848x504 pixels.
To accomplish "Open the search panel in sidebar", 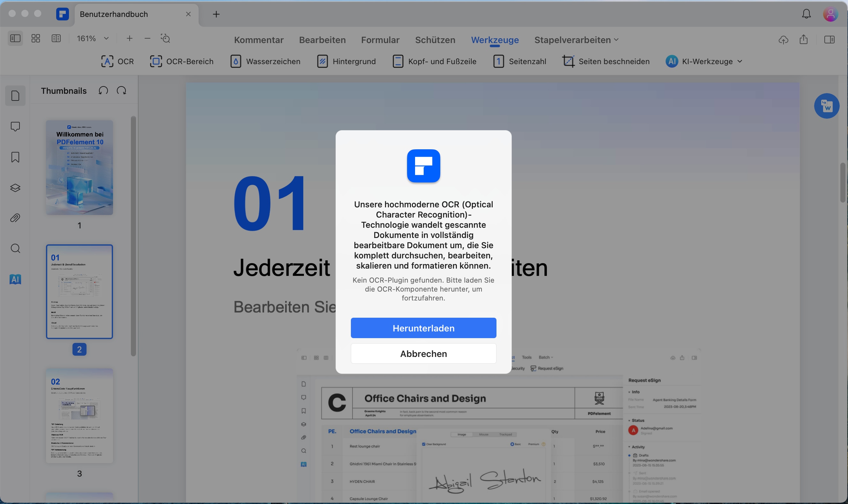I will pyautogui.click(x=15, y=248).
